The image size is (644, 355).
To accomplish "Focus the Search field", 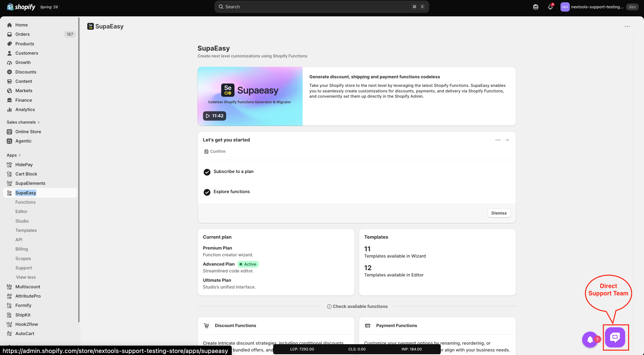I will click(x=322, y=7).
